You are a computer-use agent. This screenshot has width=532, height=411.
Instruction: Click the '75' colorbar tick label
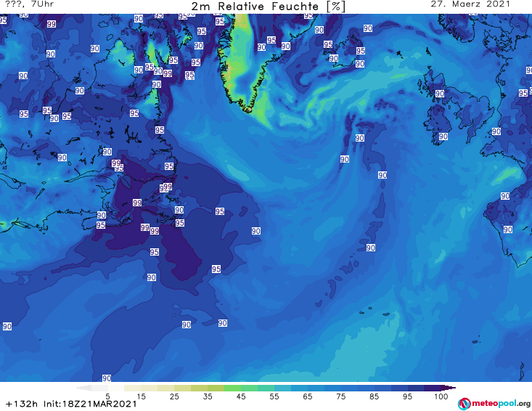click(x=340, y=396)
